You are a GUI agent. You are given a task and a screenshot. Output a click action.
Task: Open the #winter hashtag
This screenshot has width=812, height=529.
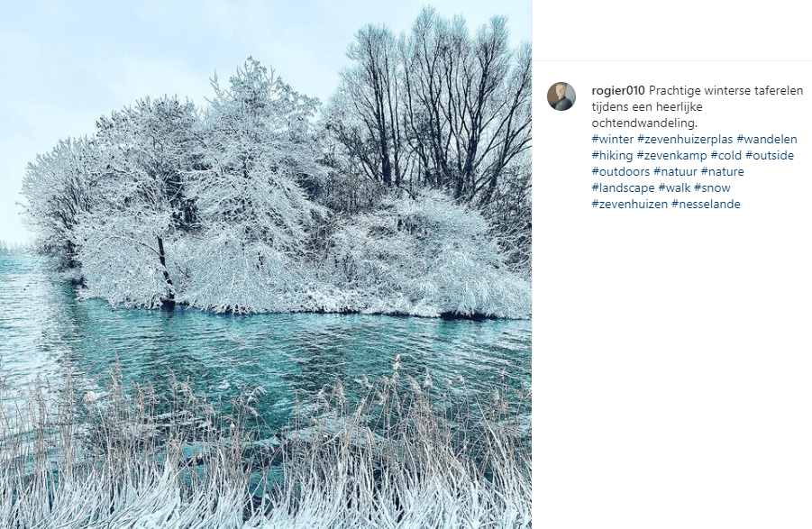point(613,140)
